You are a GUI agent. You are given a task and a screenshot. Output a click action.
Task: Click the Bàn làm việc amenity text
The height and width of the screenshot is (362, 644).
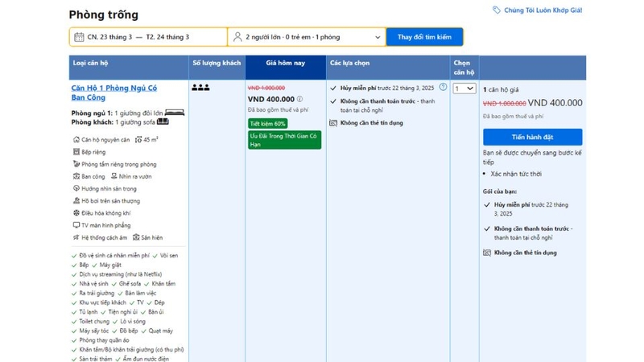click(x=140, y=293)
